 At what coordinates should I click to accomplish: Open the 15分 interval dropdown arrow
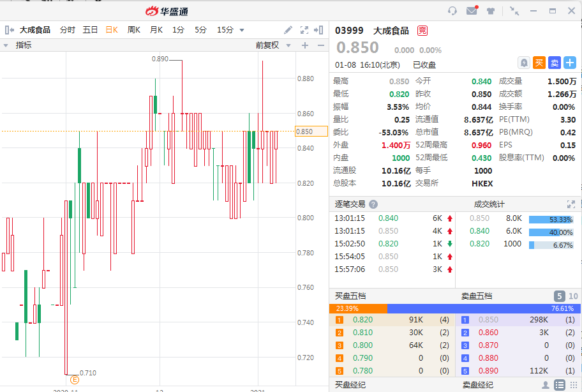242,30
